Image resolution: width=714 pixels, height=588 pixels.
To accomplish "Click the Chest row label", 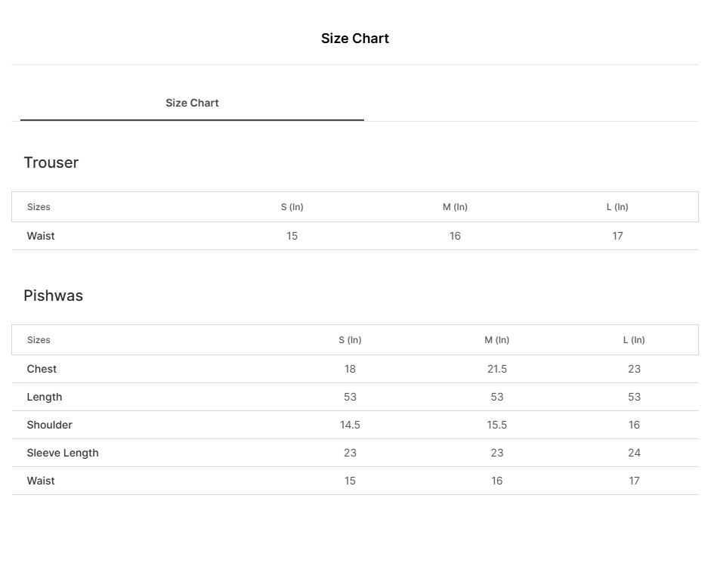I will coord(42,369).
